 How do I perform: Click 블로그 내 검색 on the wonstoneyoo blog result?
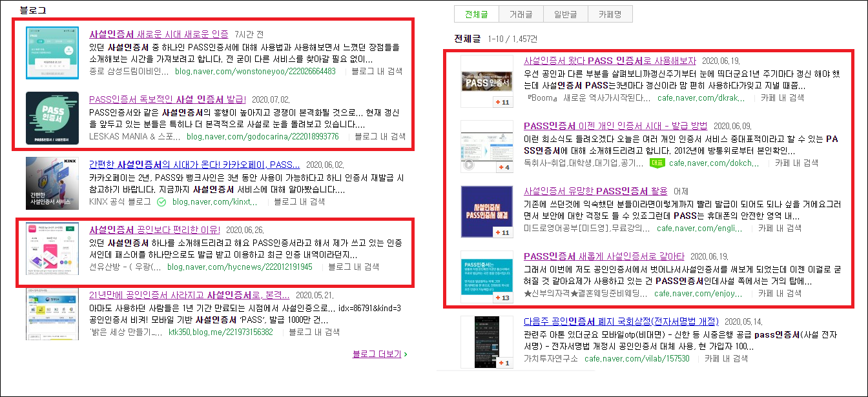coord(377,72)
